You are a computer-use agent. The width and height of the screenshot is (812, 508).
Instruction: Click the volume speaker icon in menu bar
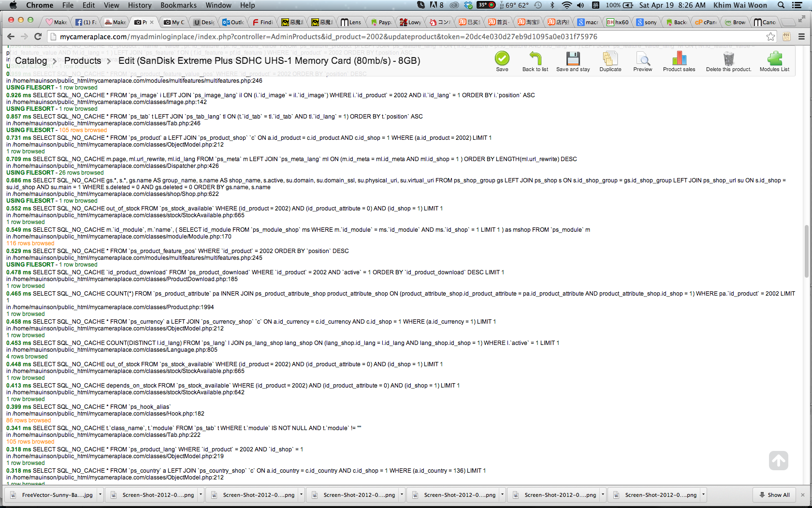click(x=580, y=5)
